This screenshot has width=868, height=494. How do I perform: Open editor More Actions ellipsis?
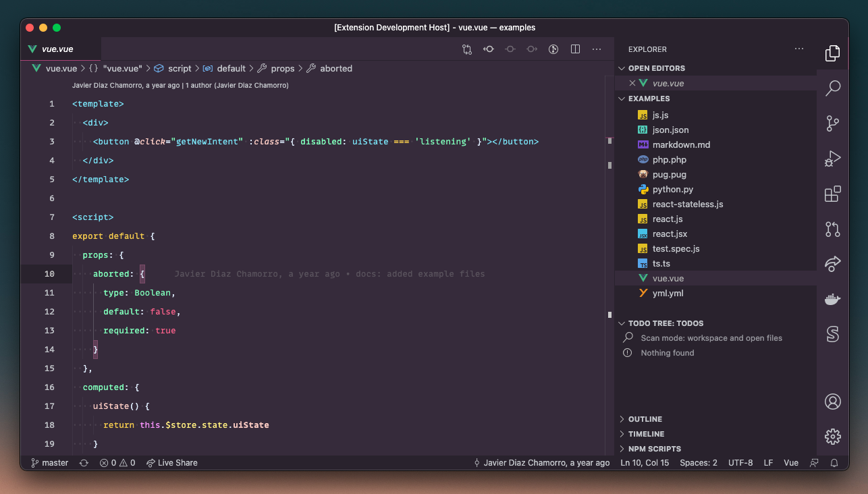point(597,49)
